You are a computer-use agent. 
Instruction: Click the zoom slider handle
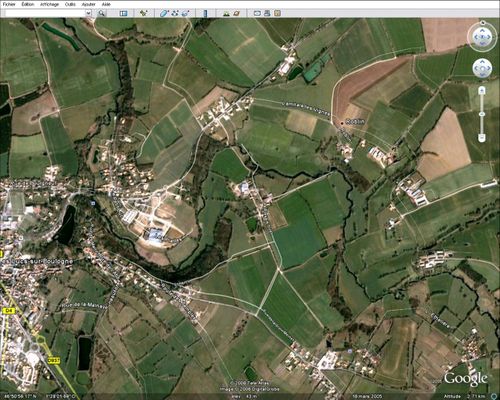(x=482, y=114)
